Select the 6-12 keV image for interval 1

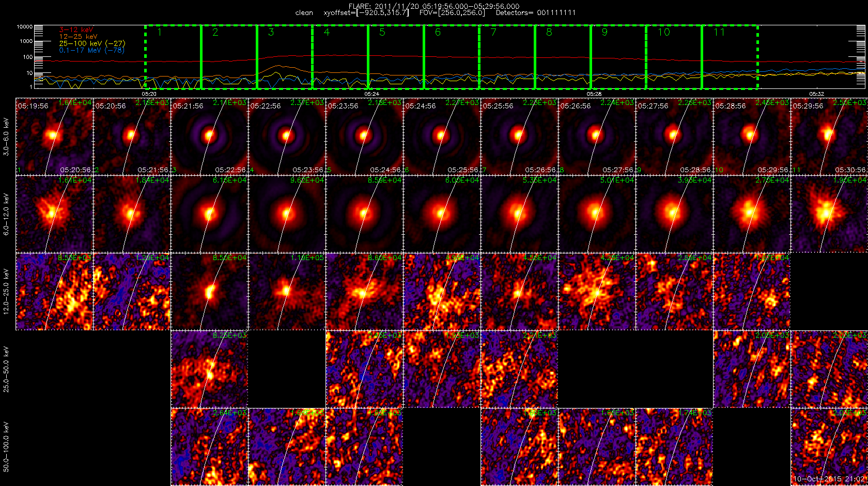[54, 214]
